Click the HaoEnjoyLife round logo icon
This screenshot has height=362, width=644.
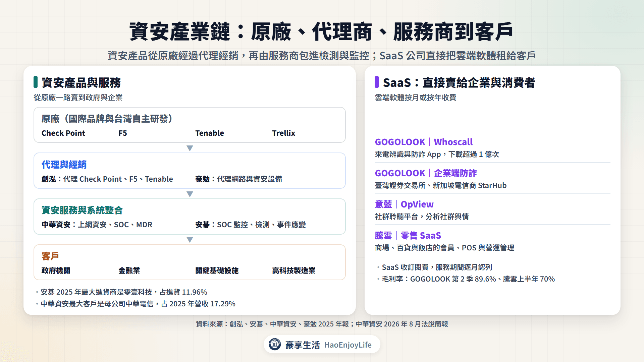(275, 344)
